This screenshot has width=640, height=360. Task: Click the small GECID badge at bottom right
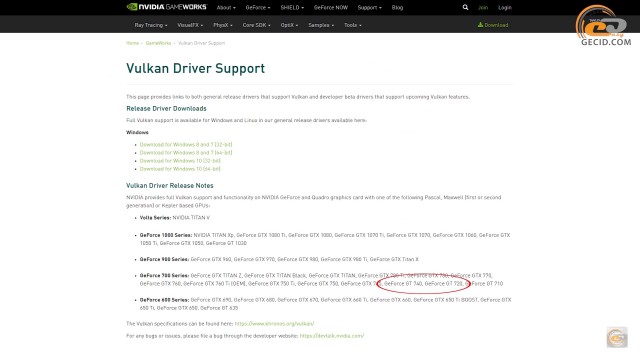[617, 337]
